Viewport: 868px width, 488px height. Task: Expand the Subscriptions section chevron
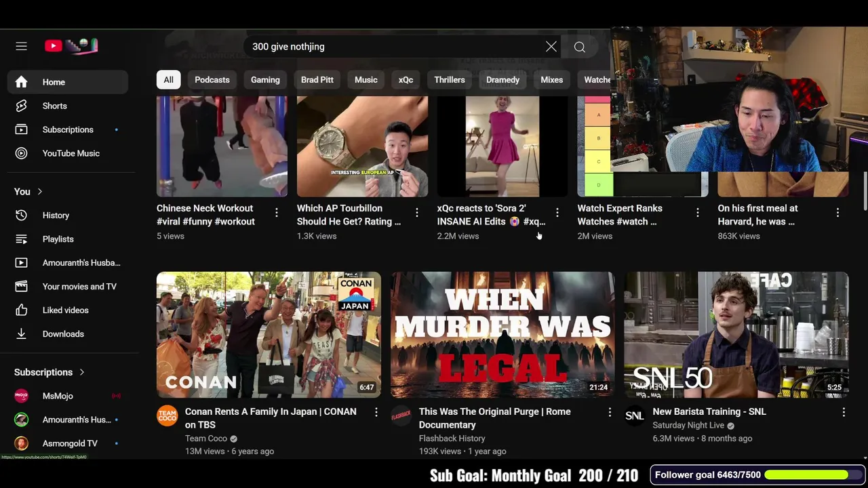(82, 372)
